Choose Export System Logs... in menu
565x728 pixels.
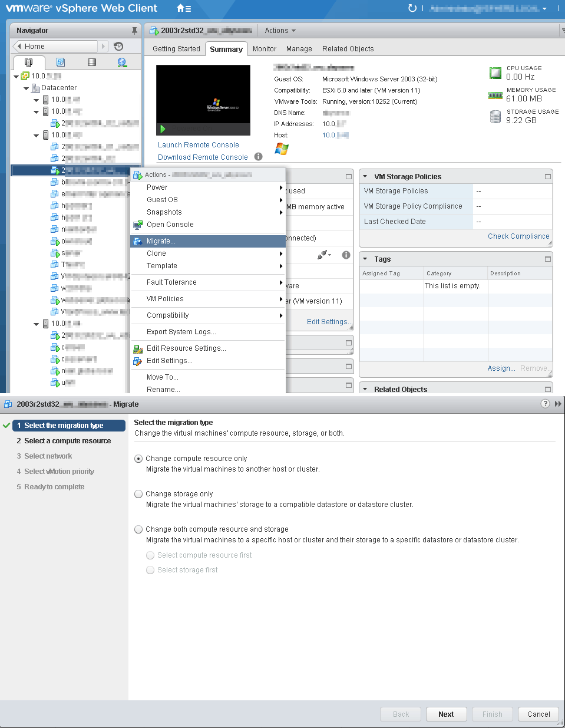[x=208, y=332]
